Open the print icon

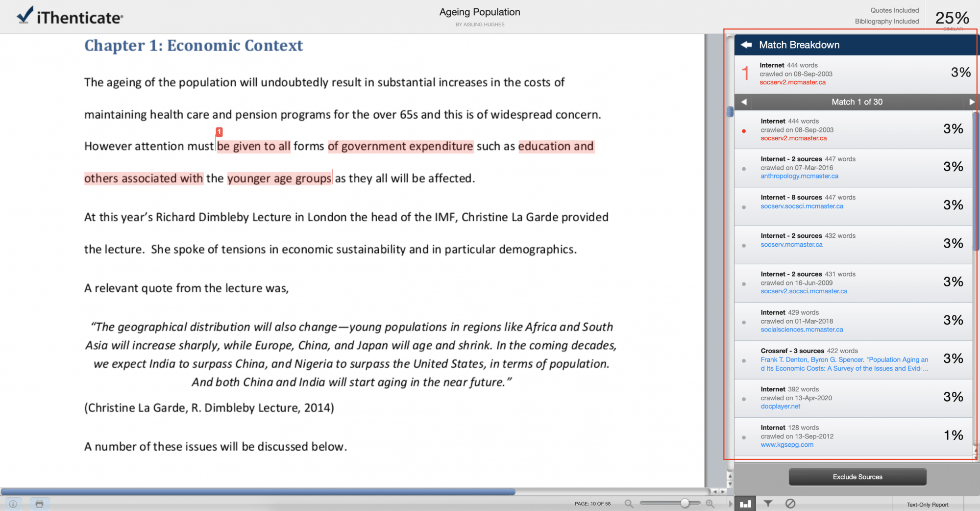click(40, 504)
